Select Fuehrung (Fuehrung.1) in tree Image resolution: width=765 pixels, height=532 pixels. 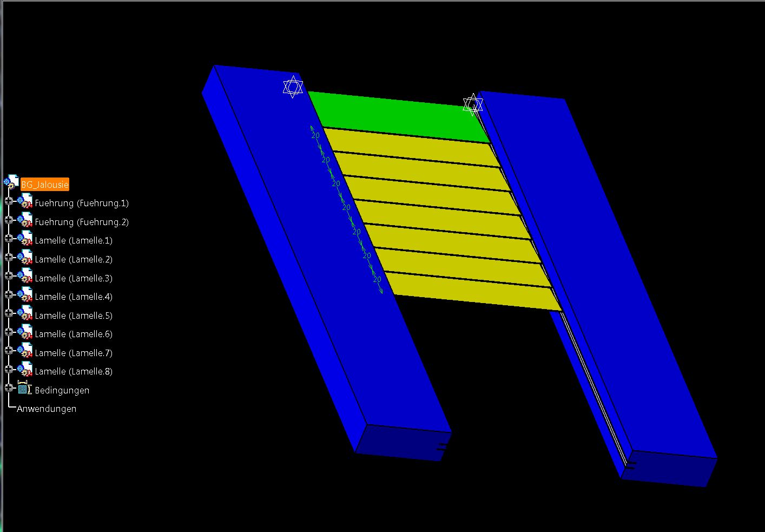[x=82, y=203]
